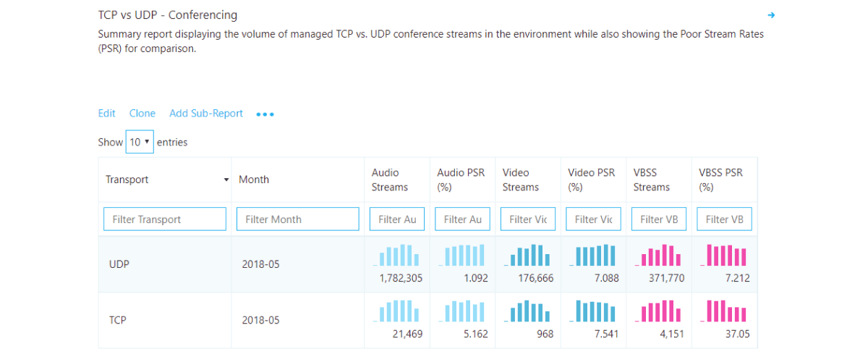Click UDP Video PSR sparkline chart
The image size is (868, 362).
[593, 256]
